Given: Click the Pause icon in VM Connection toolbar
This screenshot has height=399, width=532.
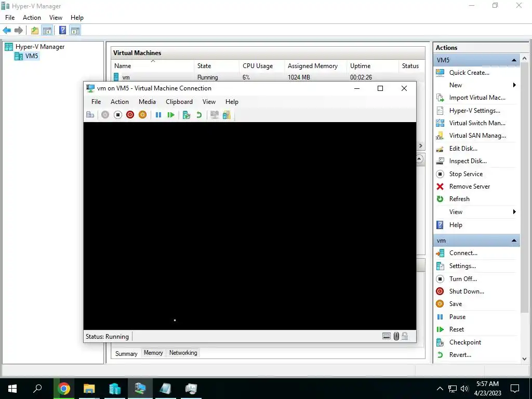Looking at the screenshot, I should click(x=158, y=115).
